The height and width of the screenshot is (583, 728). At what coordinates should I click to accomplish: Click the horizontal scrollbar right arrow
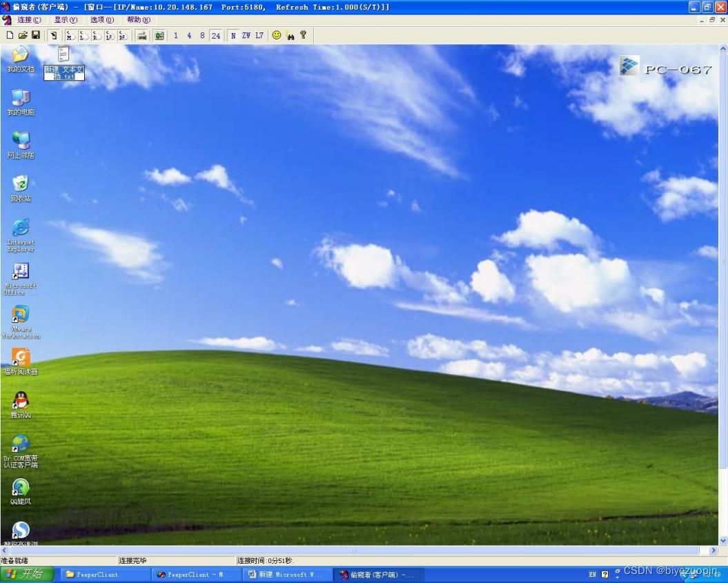click(x=713, y=551)
